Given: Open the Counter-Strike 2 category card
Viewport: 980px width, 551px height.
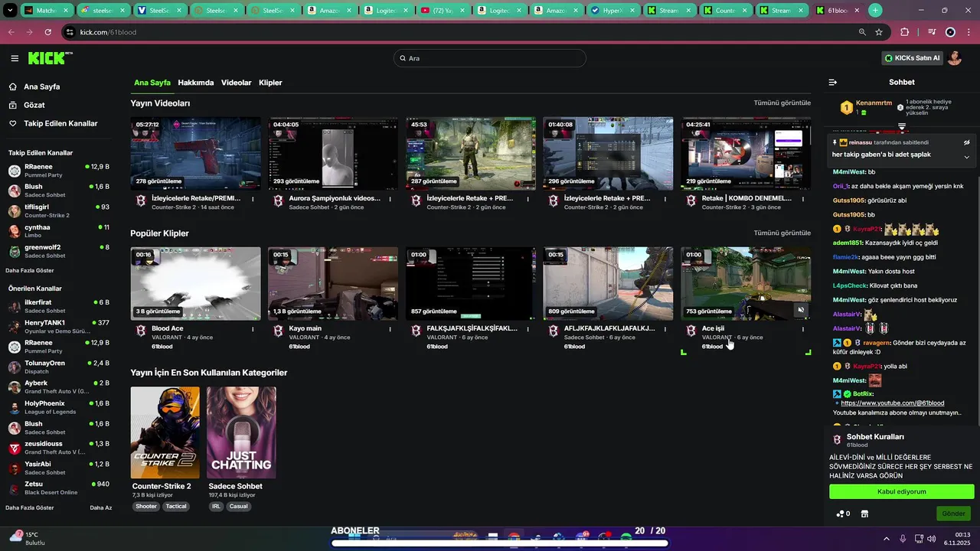Looking at the screenshot, I should tap(165, 432).
